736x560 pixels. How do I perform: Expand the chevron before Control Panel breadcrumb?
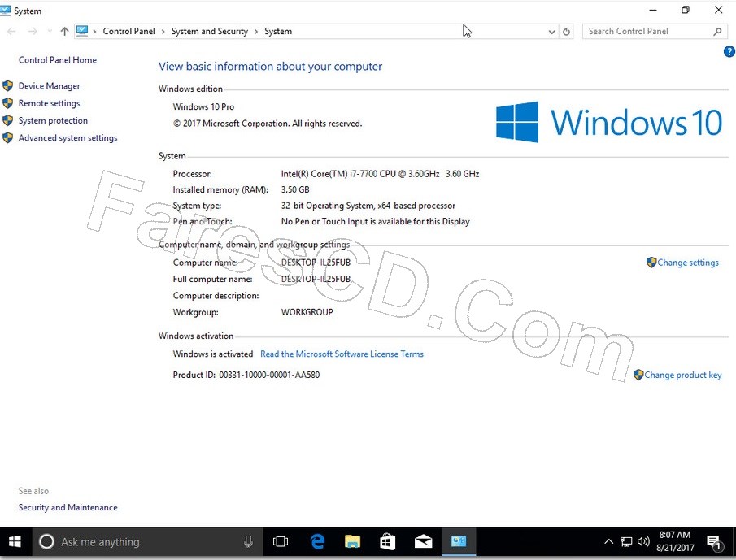(94, 32)
